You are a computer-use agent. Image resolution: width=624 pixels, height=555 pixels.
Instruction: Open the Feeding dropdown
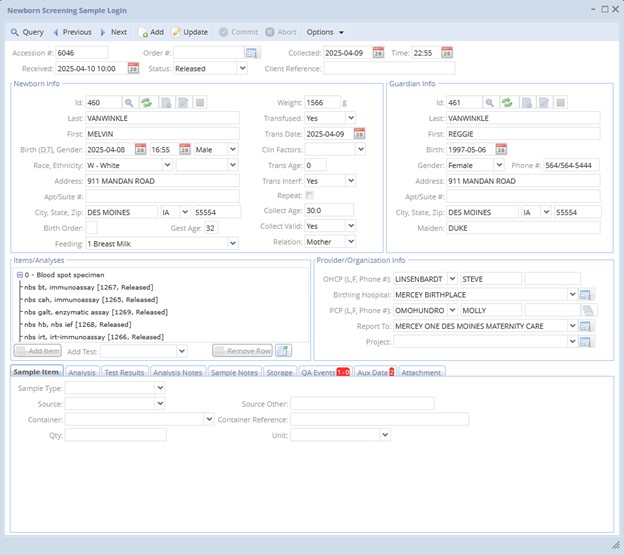pos(233,243)
